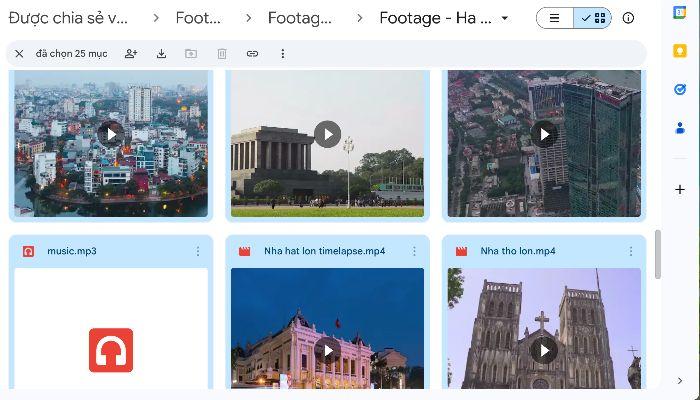Go to 'Footag...' breadcrumb folder
700x400 pixels.
coord(300,18)
